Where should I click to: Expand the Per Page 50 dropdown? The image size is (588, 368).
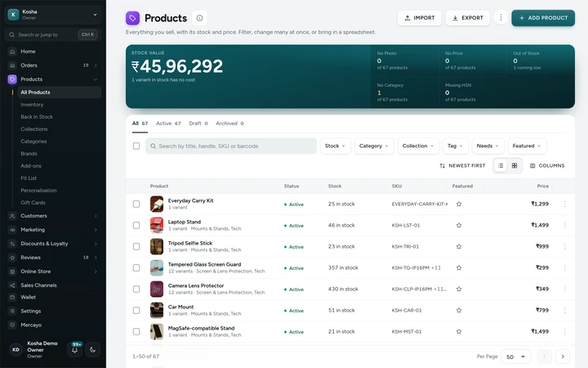[515, 357]
